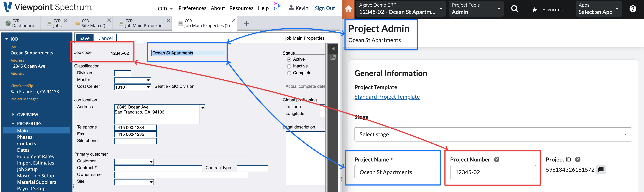Click the Owner name input field
This screenshot has height=192, width=644.
(181, 175)
